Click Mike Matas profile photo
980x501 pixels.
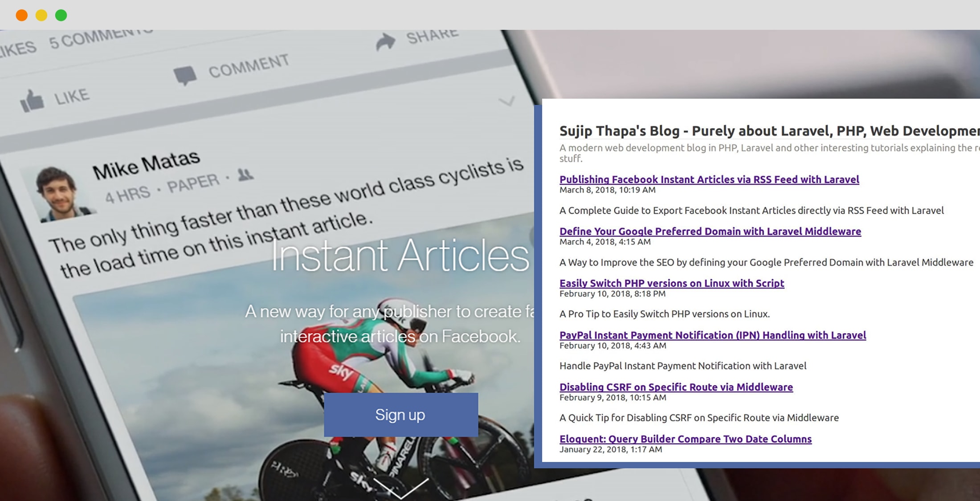61,193
